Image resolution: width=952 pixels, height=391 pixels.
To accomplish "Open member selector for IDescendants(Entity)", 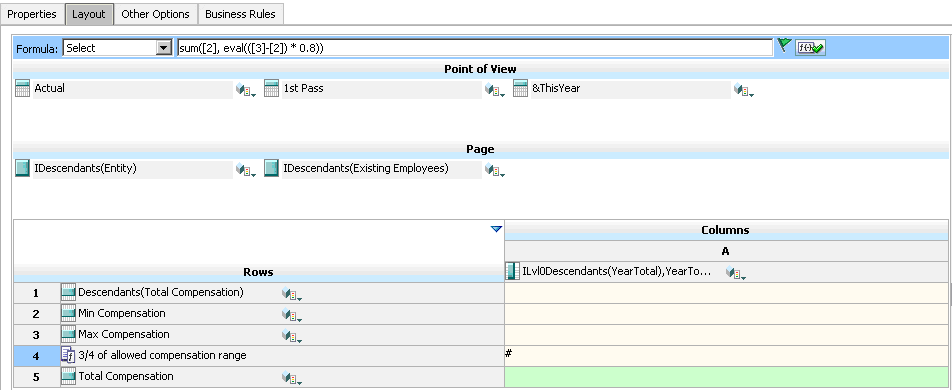I will click(246, 171).
